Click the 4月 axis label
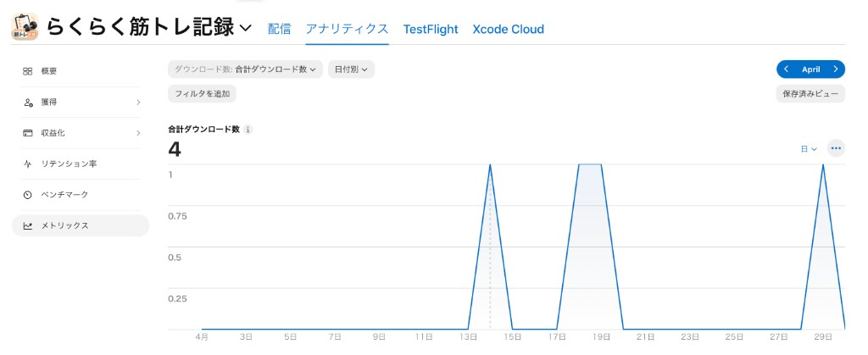868x355 pixels. click(202, 336)
